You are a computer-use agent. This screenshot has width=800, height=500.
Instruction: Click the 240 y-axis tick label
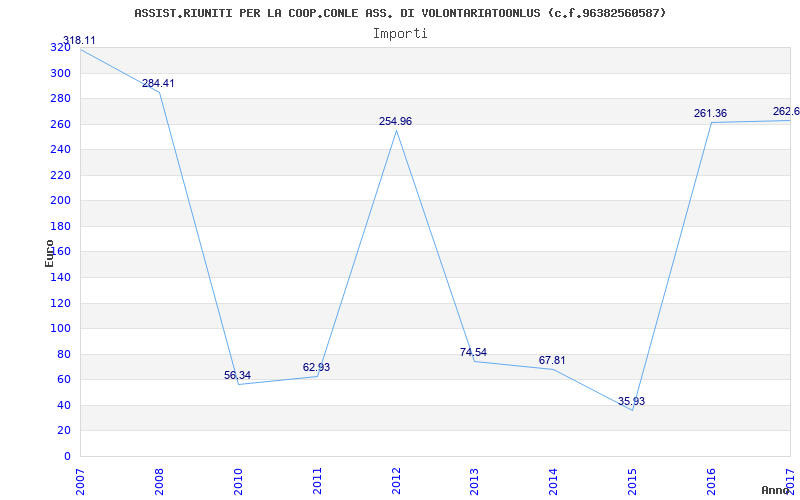(x=60, y=150)
